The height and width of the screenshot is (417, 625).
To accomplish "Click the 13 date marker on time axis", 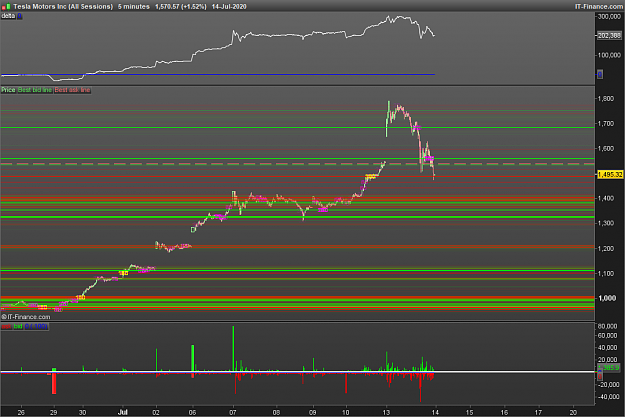I will tap(386, 413).
